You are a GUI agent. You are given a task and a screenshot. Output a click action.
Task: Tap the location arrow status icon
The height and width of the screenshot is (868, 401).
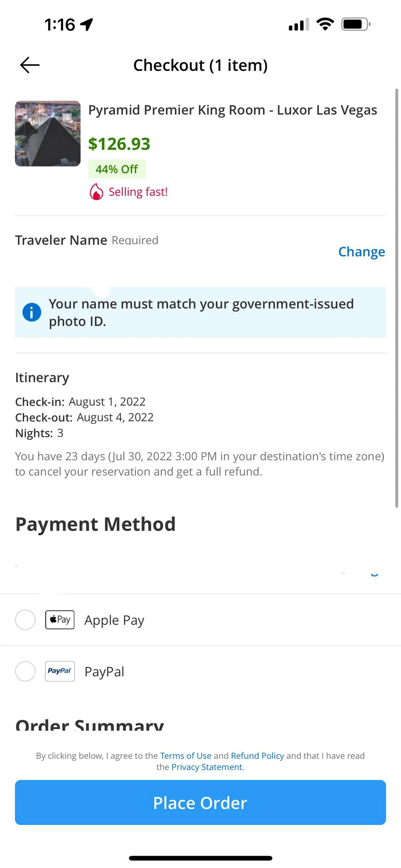click(87, 25)
